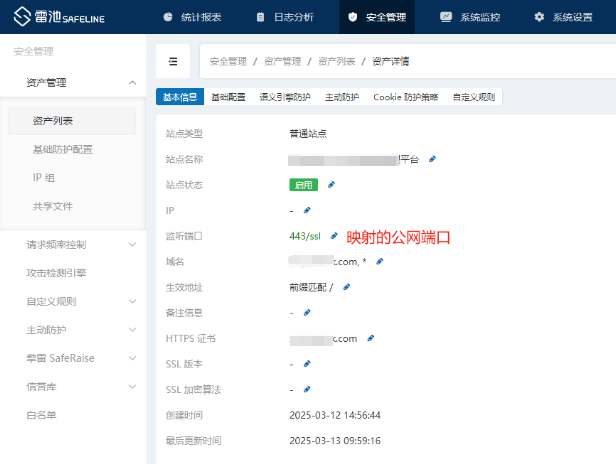Image resolution: width=616 pixels, height=464 pixels.
Task: Collapse the 资产管理 sidebar section
Action: (133, 83)
